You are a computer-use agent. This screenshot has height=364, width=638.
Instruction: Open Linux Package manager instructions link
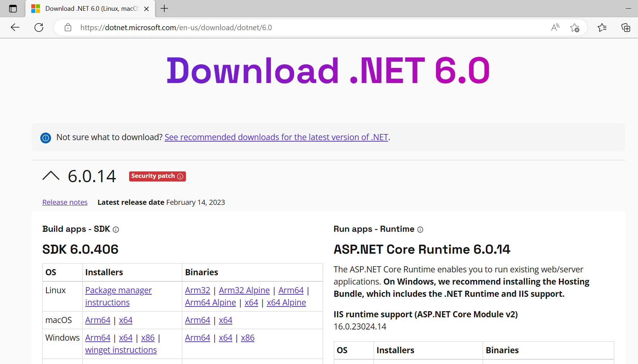[118, 296]
